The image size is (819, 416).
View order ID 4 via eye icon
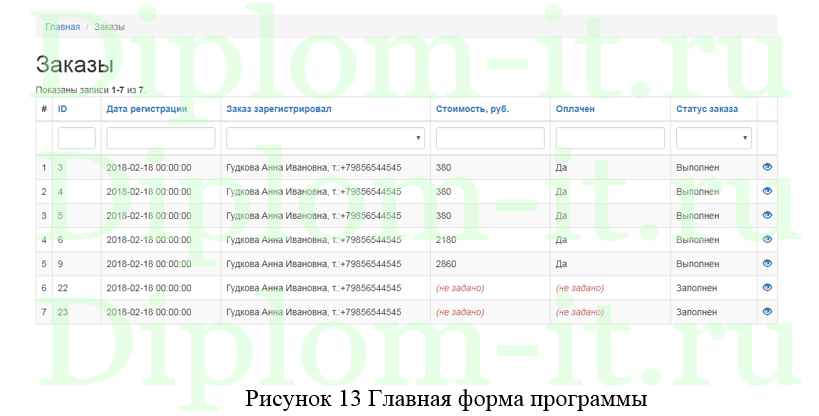[x=767, y=191]
